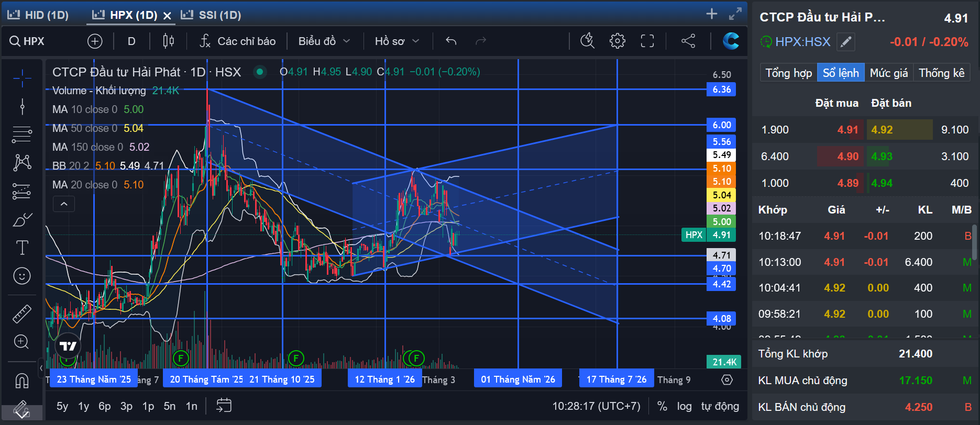The width and height of the screenshot is (980, 425).
Task: Set range to 5n
Action: [170, 406]
